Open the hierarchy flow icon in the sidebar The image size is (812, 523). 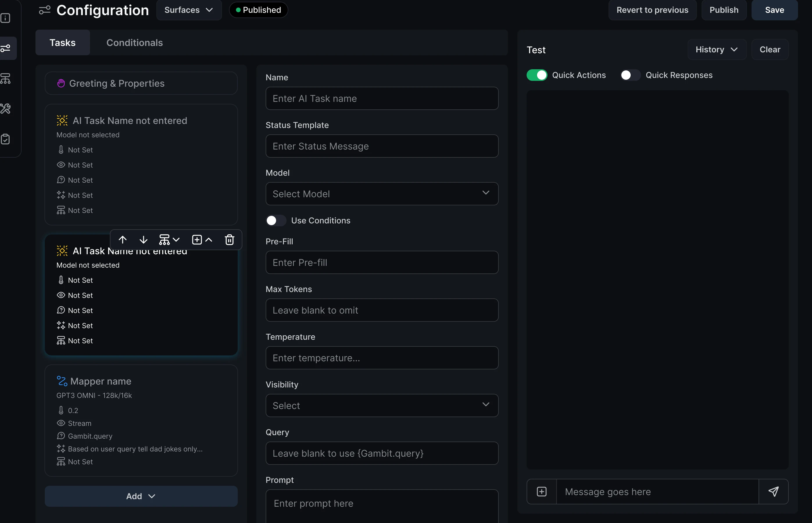click(x=6, y=79)
